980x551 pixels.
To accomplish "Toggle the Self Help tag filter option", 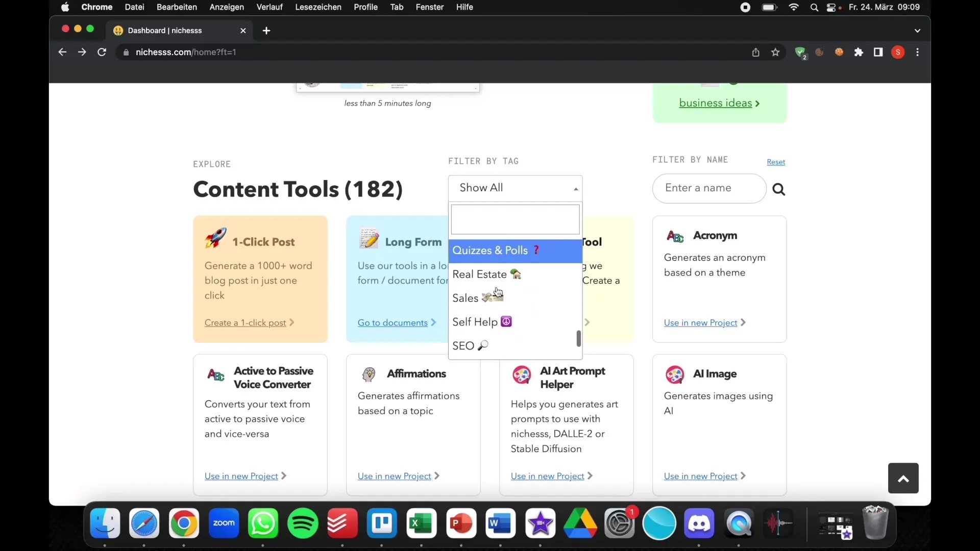I will [482, 321].
